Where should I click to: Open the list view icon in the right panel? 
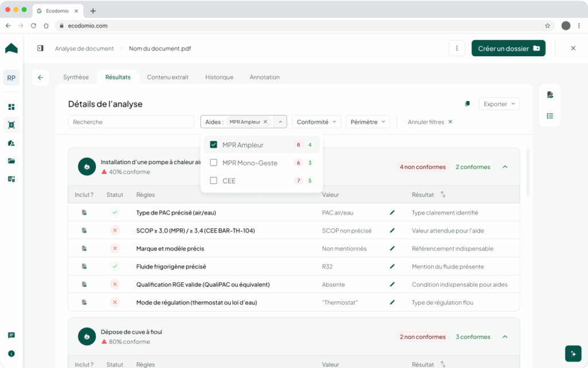pos(550,116)
